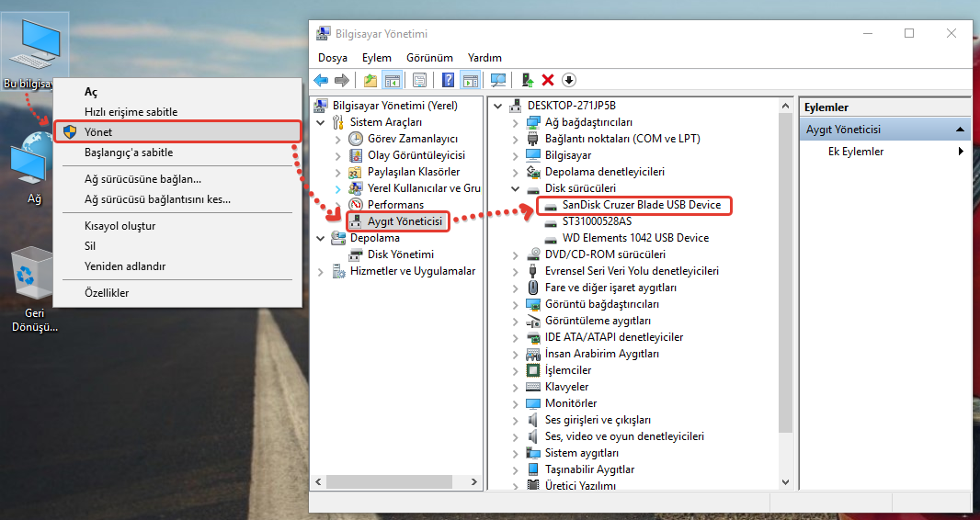Click the black down-arrow toolbar icon
This screenshot has height=520, width=980.
(568, 80)
